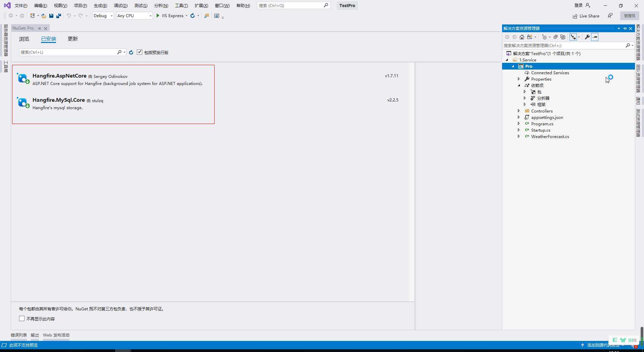Image resolution: width=644 pixels, height=352 pixels.
Task: Open the 工具箱 side tab
Action: [6, 67]
